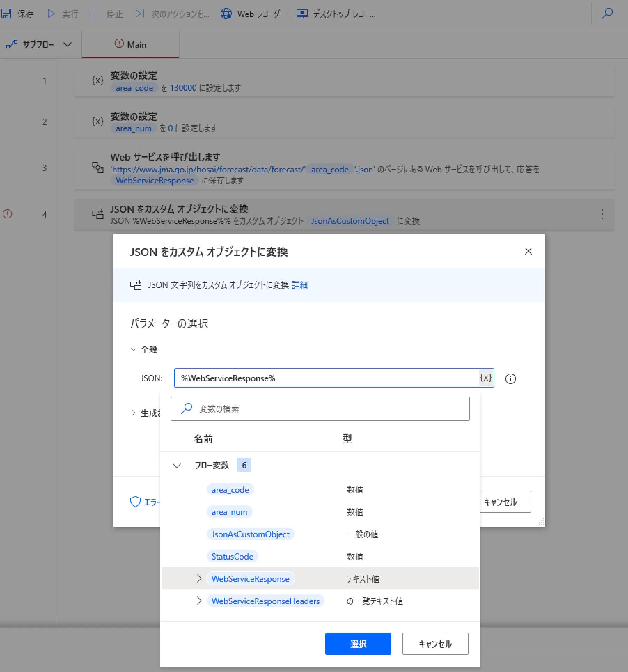
Task: Cancel the variable picker popup
Action: 435,644
